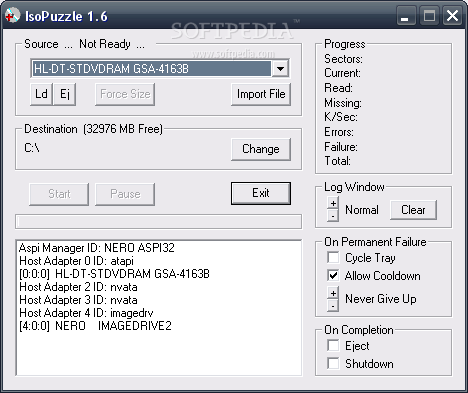Open the source drive dropdown arrow

(280, 69)
